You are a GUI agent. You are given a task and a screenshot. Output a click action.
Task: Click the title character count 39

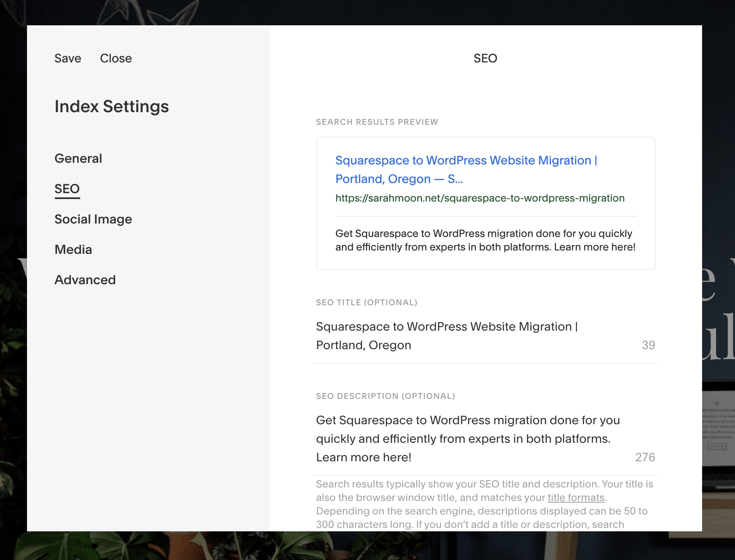[648, 345]
